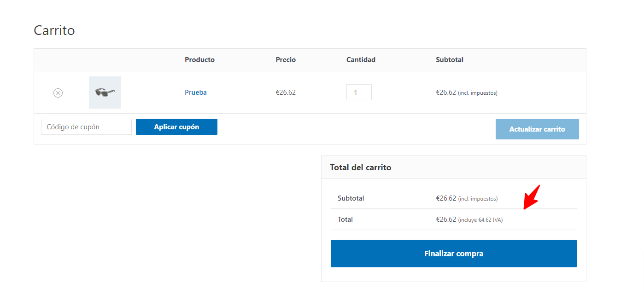The height and width of the screenshot is (300, 644).
Task: Apply coupon with Aplicar cupón button
Action: 176,127
